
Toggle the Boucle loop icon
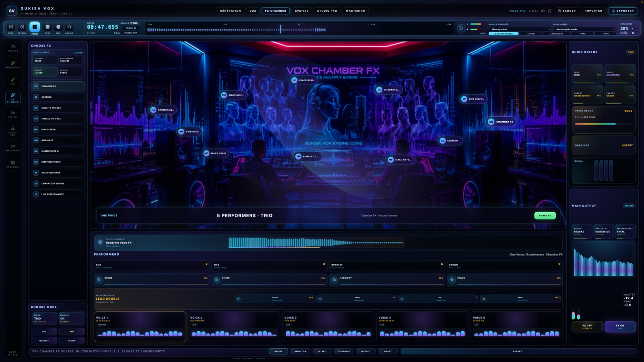point(69,27)
